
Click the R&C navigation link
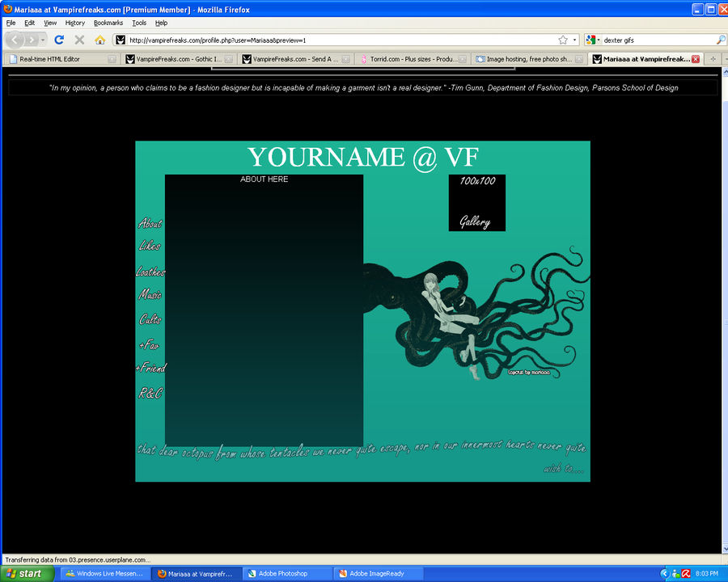coord(150,393)
